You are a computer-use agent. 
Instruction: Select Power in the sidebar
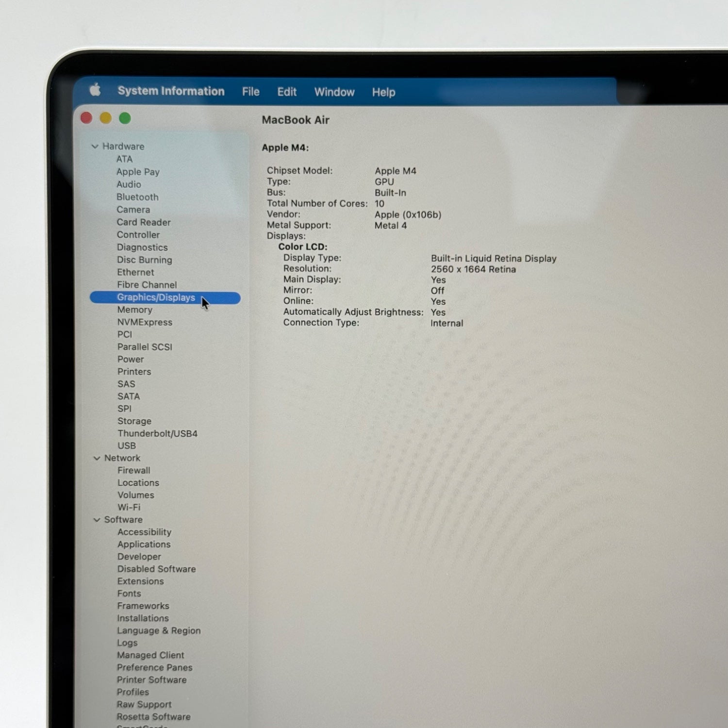click(131, 359)
